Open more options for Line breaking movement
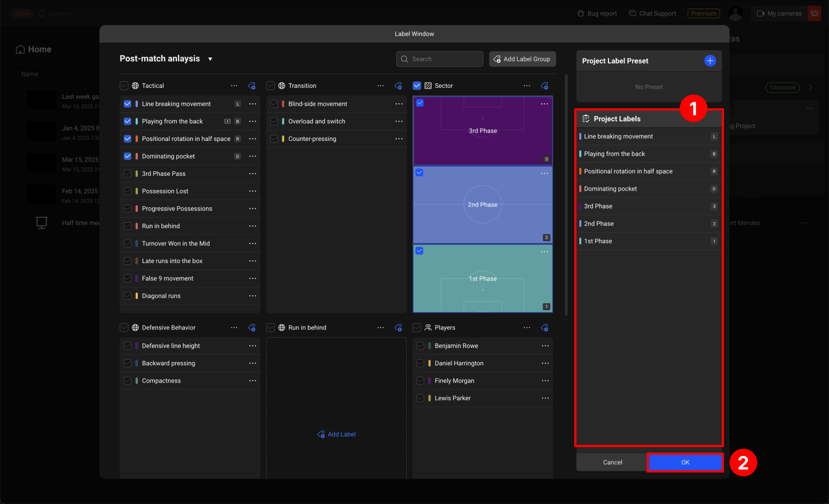 (x=253, y=104)
